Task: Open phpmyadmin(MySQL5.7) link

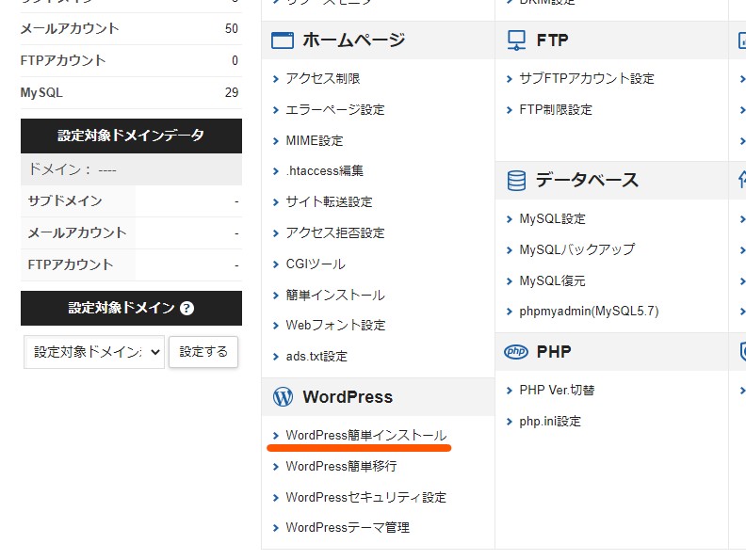Action: click(x=589, y=312)
